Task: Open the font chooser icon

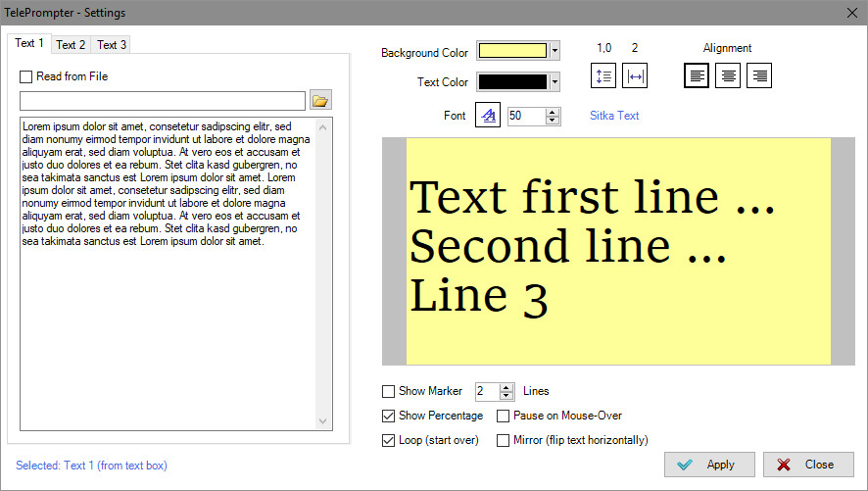Action: pyautogui.click(x=488, y=115)
